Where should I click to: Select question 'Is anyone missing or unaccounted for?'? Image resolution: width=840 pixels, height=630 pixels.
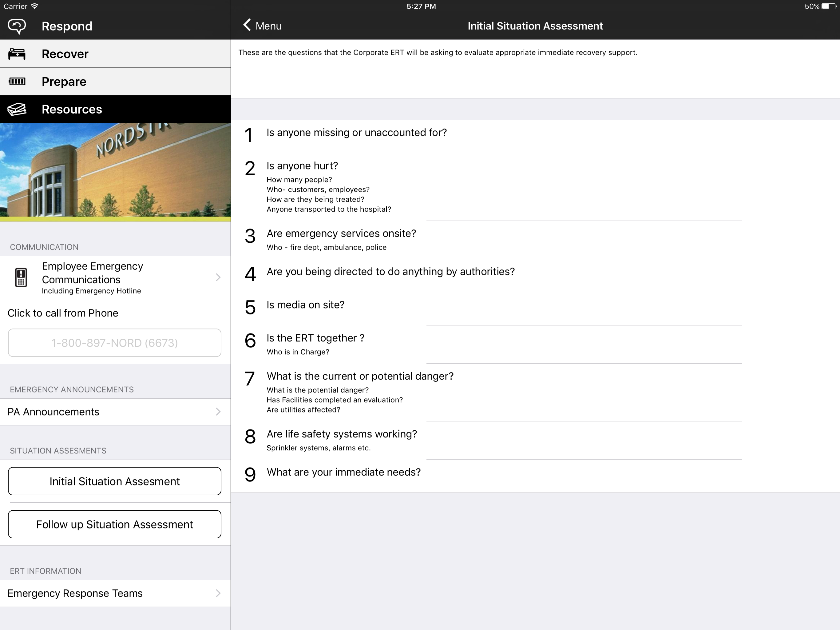coord(356,133)
